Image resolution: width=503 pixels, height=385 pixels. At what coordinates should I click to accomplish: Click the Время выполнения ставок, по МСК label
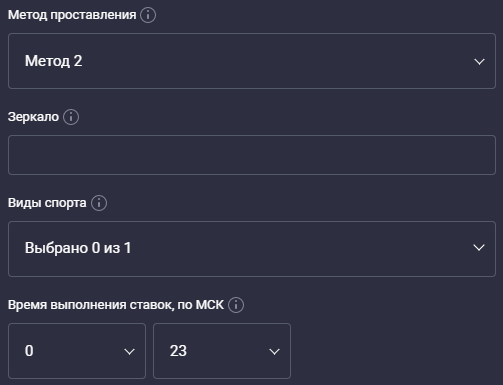[x=116, y=305]
